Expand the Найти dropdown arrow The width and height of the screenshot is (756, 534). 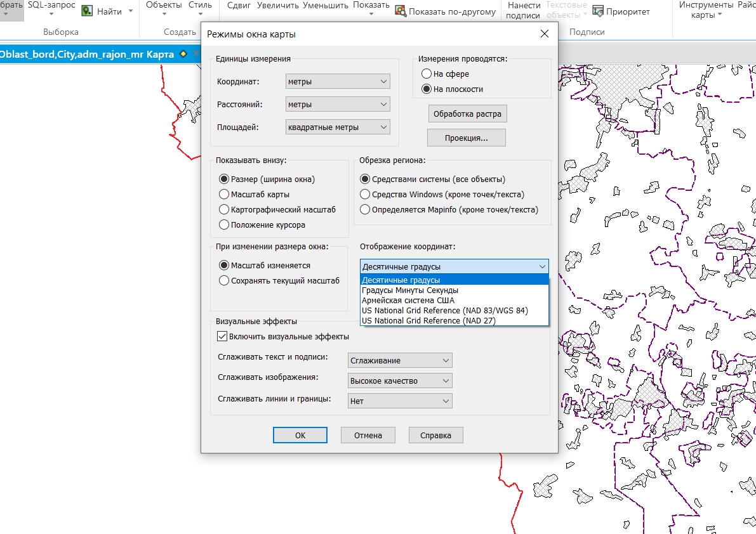pos(131,11)
